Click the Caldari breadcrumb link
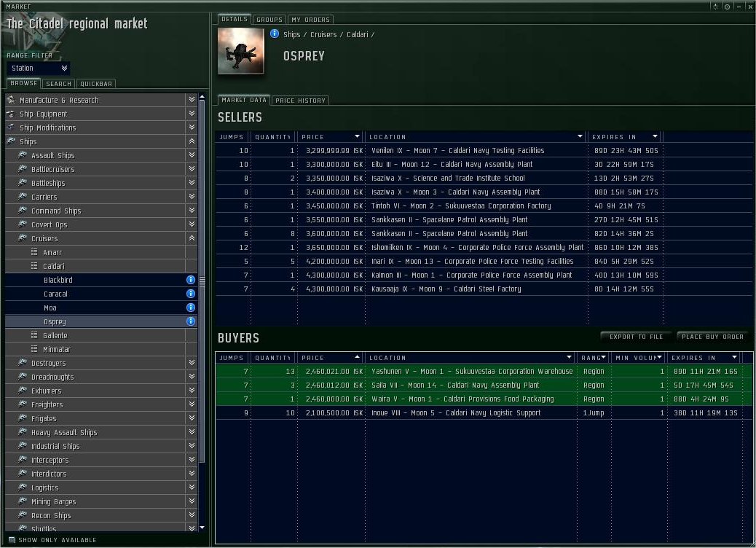This screenshot has width=756, height=548. tap(358, 35)
